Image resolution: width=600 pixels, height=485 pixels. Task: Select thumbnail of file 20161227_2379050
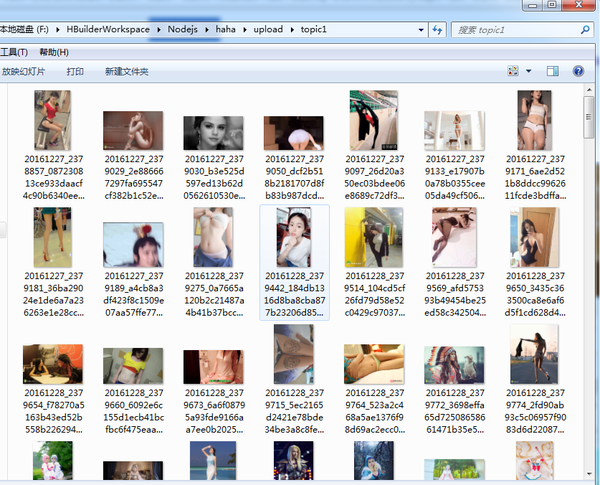[293, 133]
